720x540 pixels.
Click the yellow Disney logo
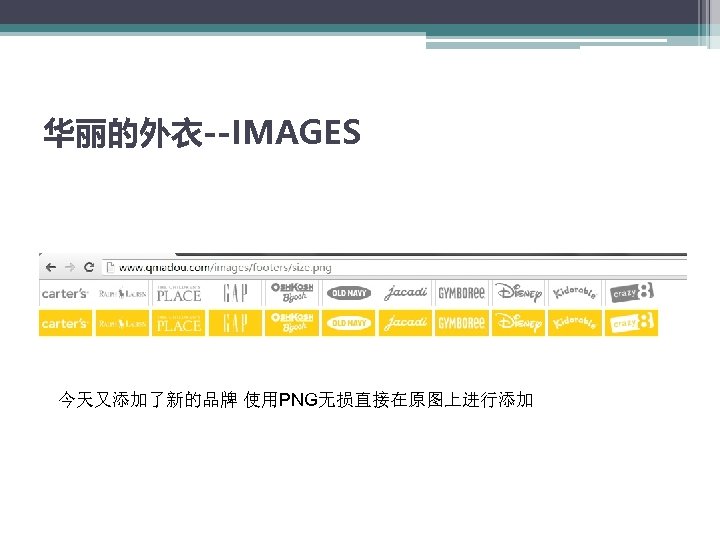518,323
